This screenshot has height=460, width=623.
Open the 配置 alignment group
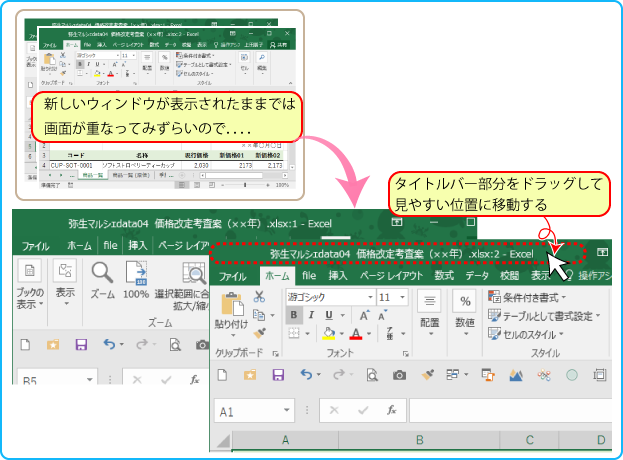[x=429, y=314]
